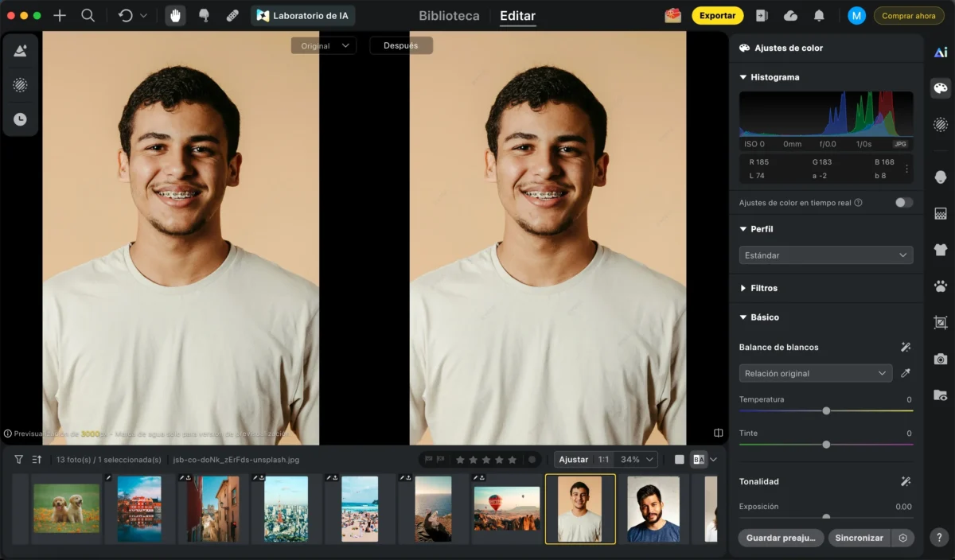Click the cloud sync icon
The width and height of the screenshot is (955, 560).
click(x=790, y=16)
